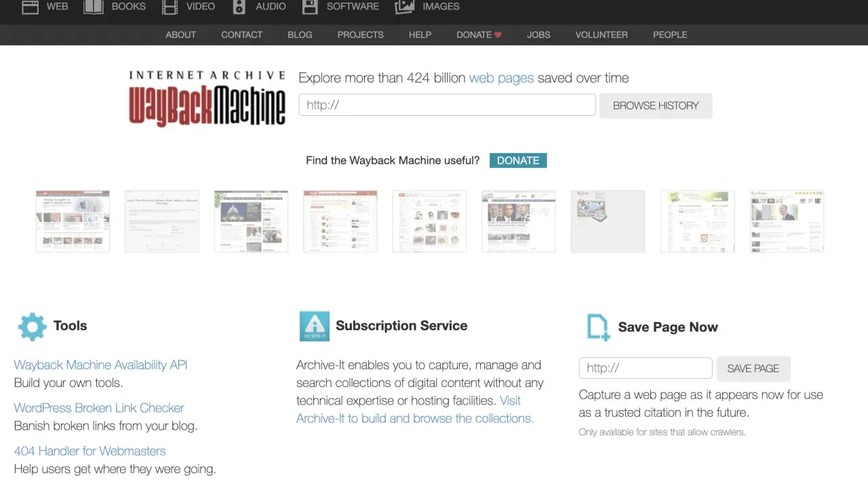This screenshot has height=488, width=868.
Task: Visit the Blog from the navigation bar
Action: point(300,35)
